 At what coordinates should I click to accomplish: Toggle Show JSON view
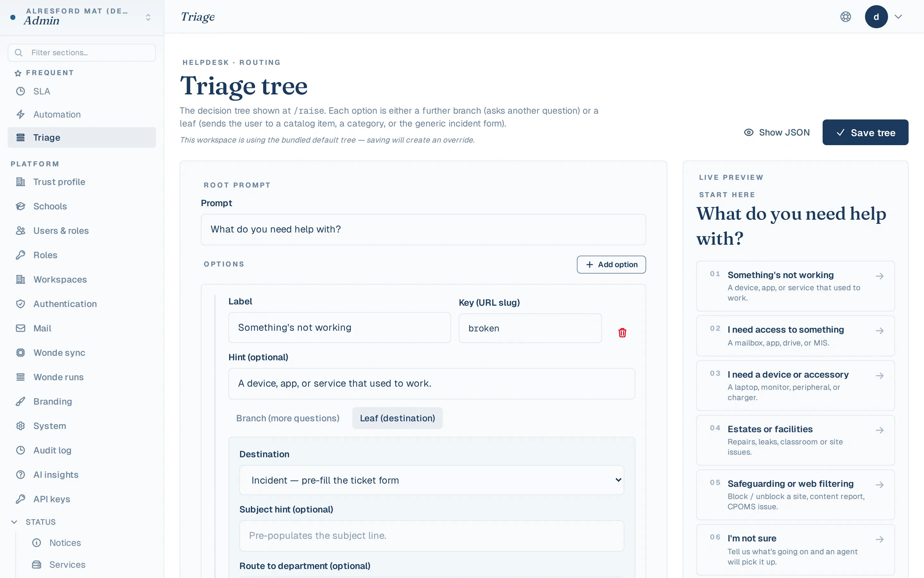point(777,133)
